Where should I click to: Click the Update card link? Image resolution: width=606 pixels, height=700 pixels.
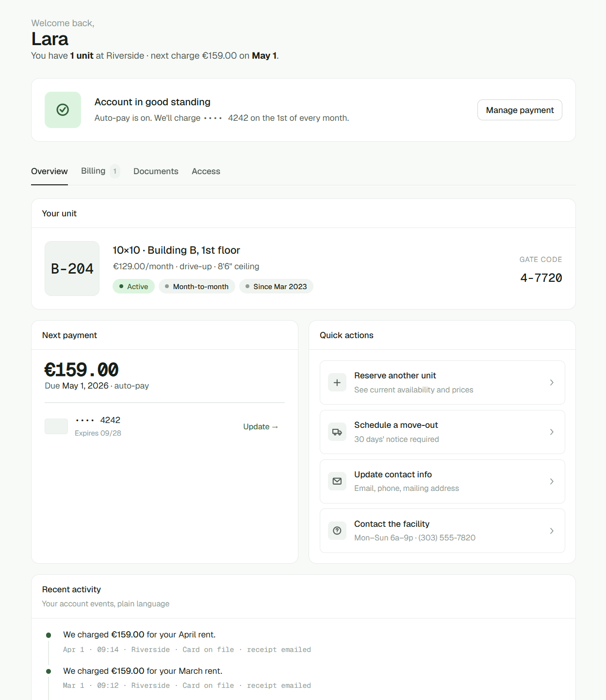click(261, 426)
